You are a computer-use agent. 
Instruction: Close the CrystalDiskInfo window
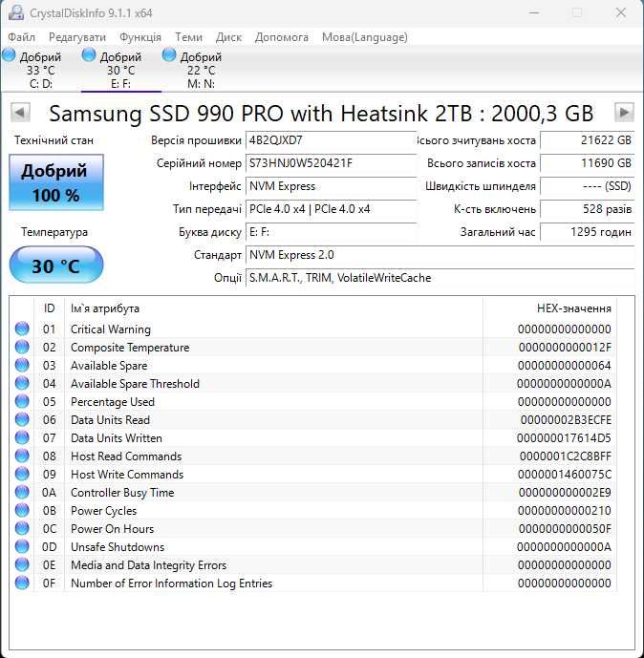620,12
